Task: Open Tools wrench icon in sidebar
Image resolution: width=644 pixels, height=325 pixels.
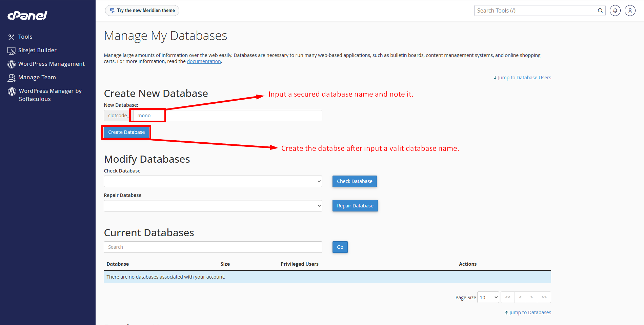Action: tap(12, 37)
